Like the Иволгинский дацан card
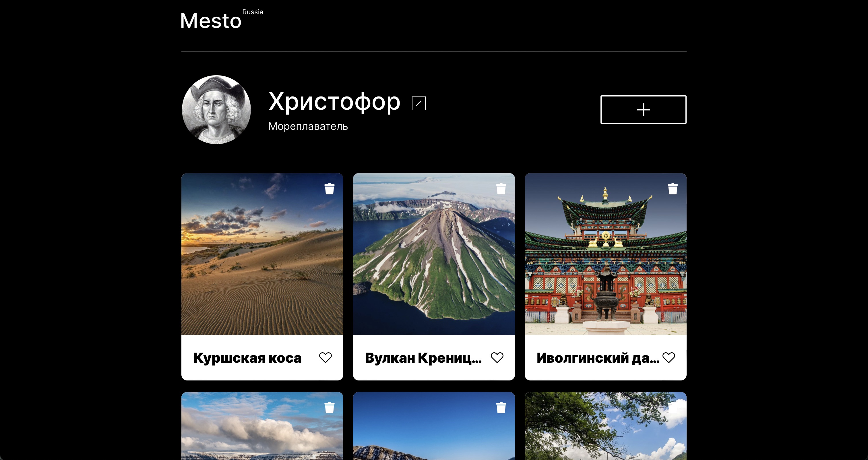This screenshot has height=460, width=868. pos(669,357)
